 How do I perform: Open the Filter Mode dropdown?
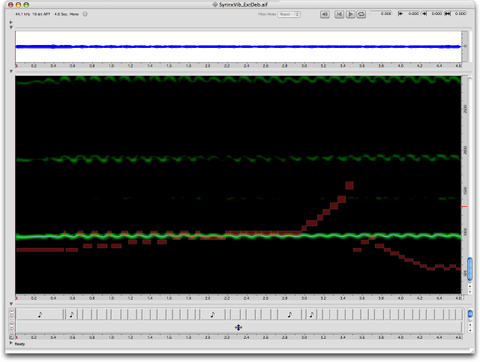(289, 14)
